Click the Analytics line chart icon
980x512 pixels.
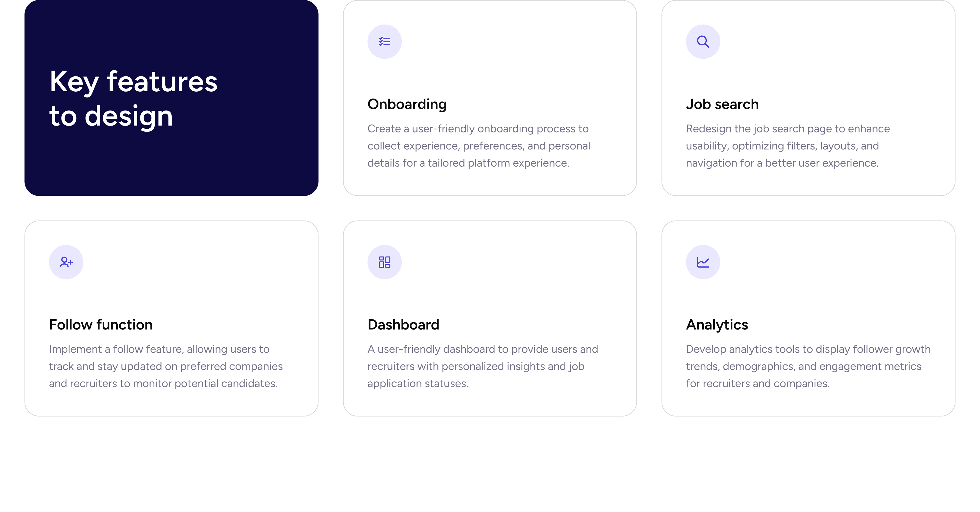[x=703, y=262]
